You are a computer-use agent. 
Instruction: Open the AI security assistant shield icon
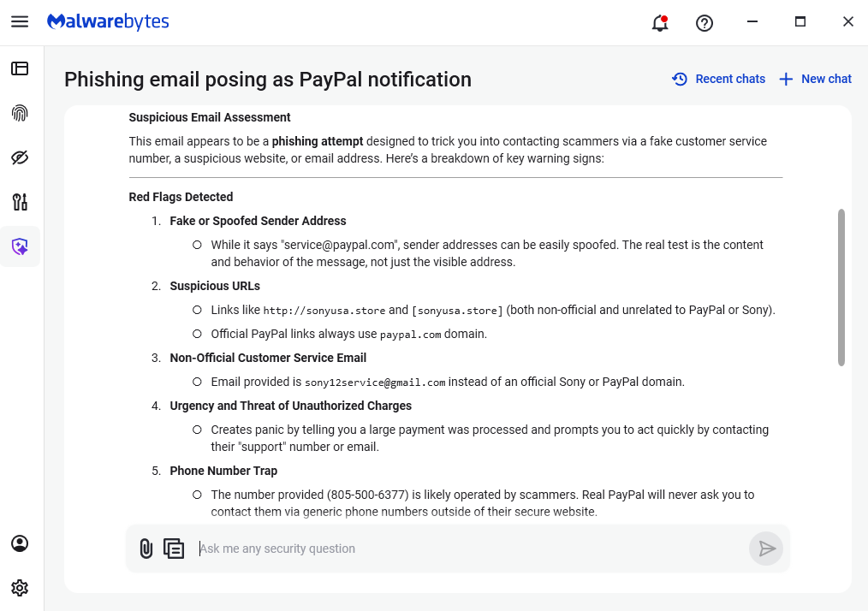click(x=20, y=246)
